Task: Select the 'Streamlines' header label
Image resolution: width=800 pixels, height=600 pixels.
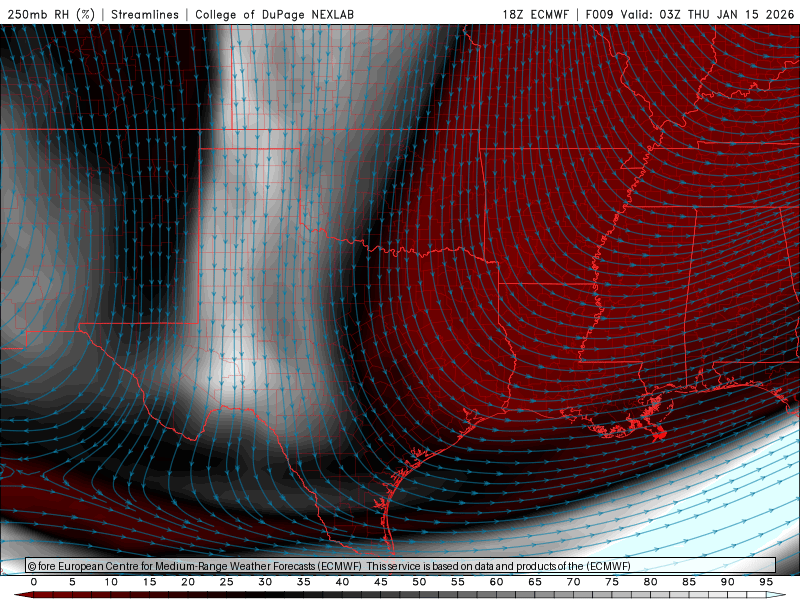Action: pyautogui.click(x=145, y=14)
